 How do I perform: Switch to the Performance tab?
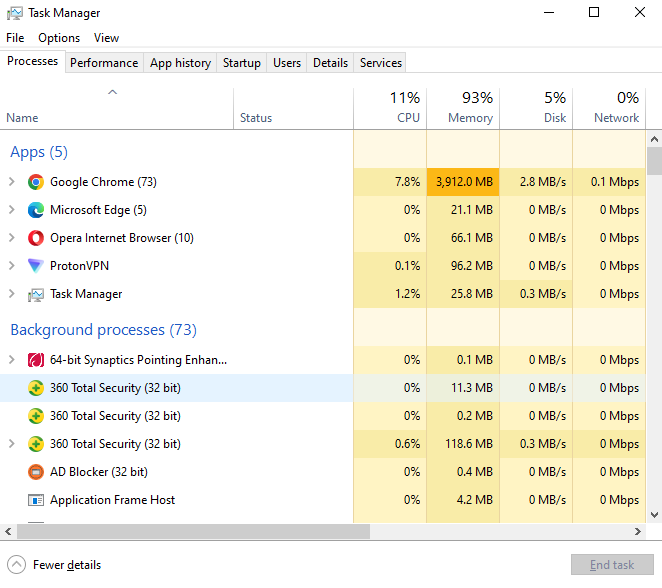pos(104,63)
